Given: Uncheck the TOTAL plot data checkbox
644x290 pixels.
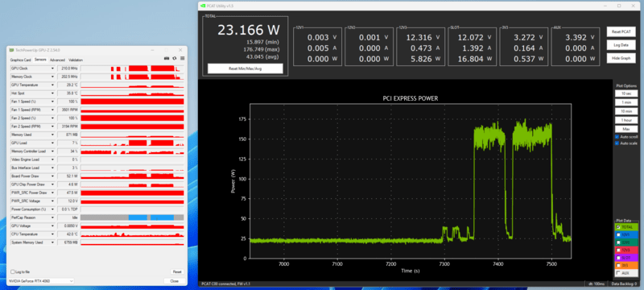Looking at the screenshot, I should [x=618, y=226].
